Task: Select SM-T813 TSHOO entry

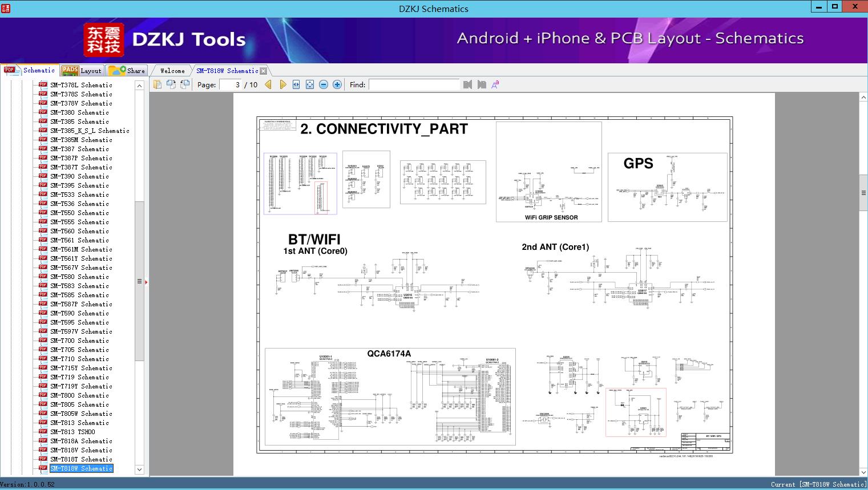Action: (72, 432)
